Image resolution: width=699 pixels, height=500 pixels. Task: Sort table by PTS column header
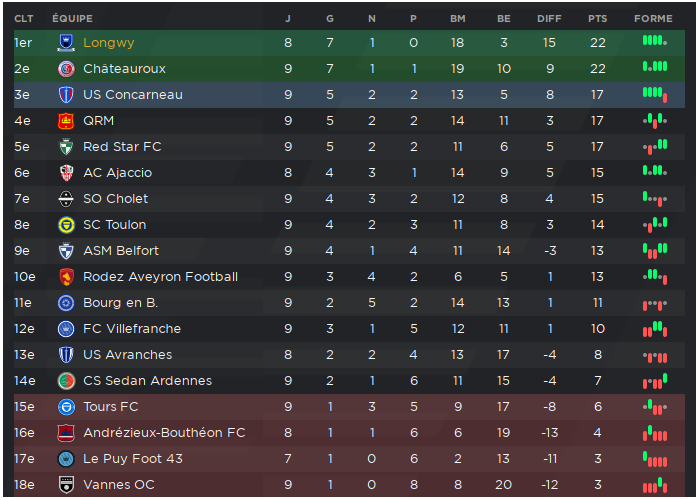pyautogui.click(x=597, y=19)
